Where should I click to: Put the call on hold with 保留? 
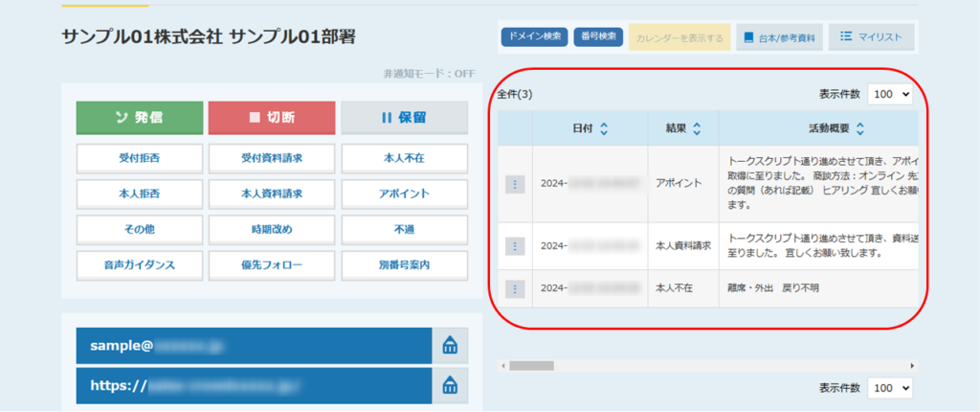404,118
